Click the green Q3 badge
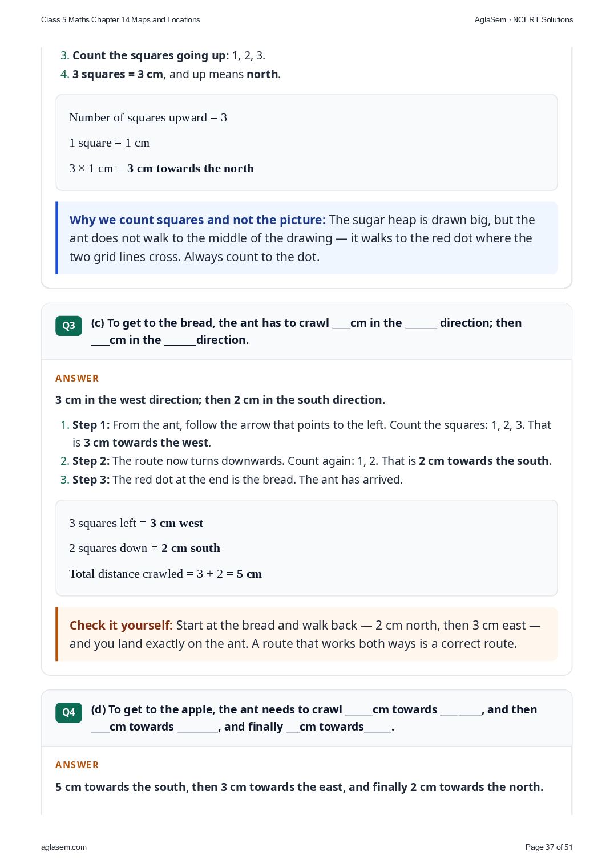Viewport: 614px width, 868px height. pyautogui.click(x=68, y=326)
